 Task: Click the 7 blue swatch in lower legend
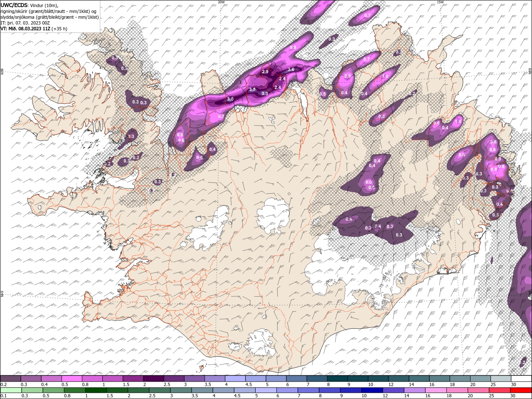point(308,390)
